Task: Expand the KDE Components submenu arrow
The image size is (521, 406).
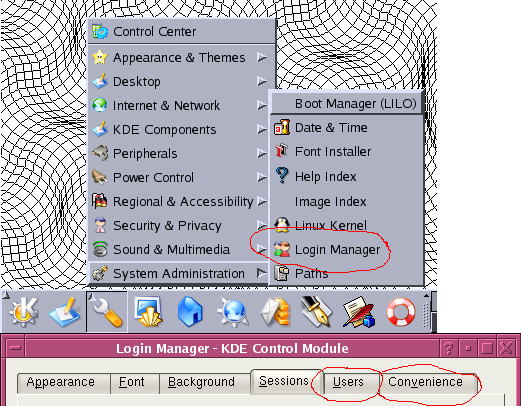Action: click(x=262, y=129)
